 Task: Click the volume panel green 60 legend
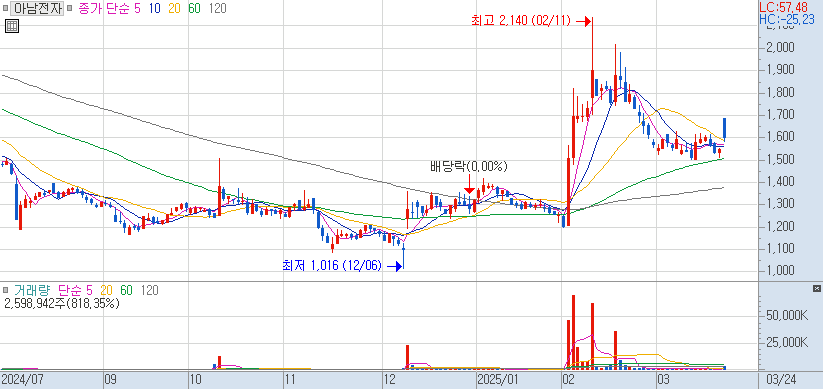pos(126,290)
